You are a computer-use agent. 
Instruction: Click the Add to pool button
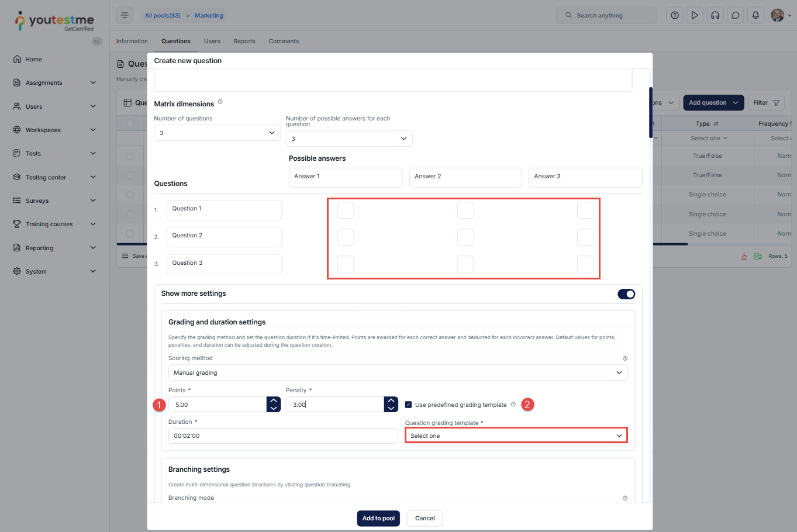pos(378,519)
